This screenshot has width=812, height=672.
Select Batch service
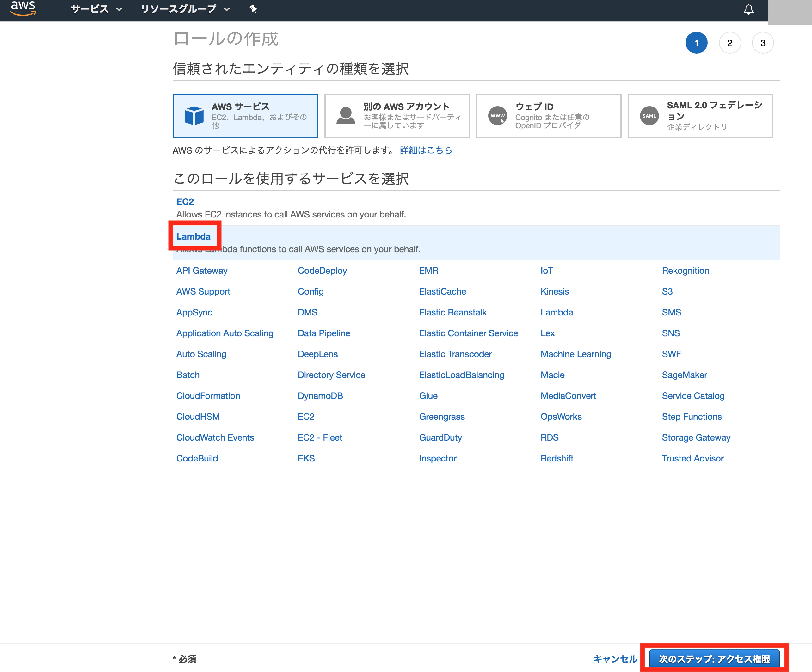click(x=188, y=375)
